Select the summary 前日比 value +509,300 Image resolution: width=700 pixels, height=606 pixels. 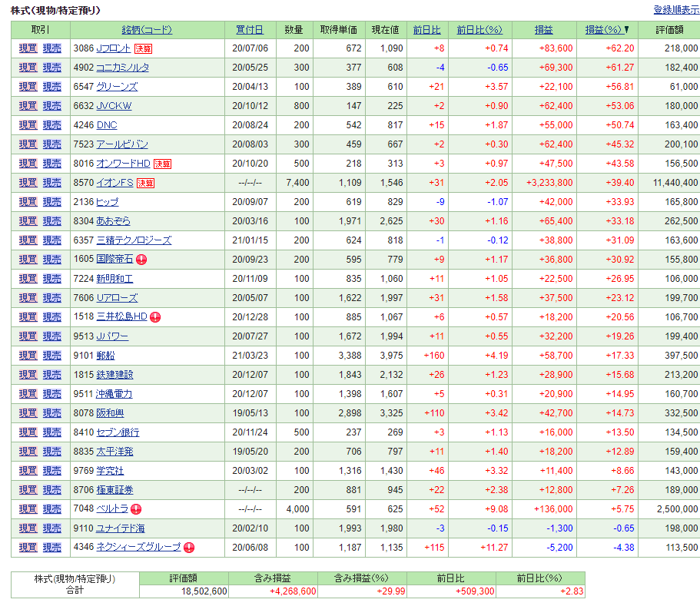[475, 591]
